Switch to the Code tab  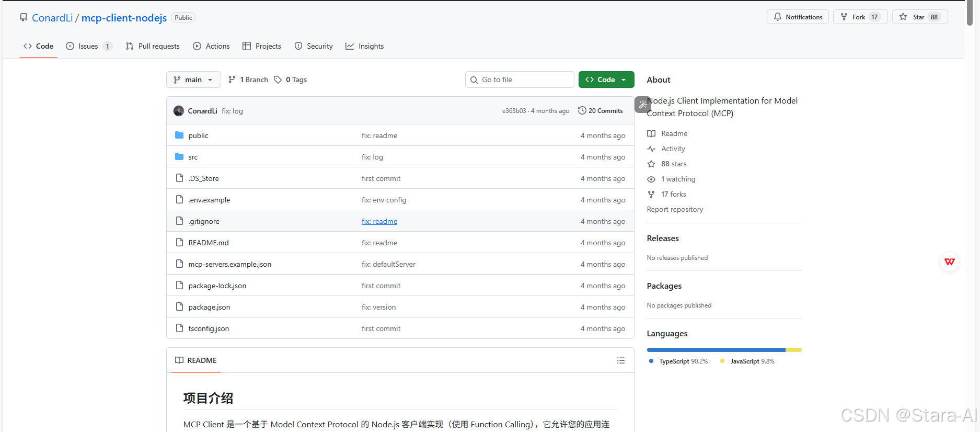click(x=38, y=46)
